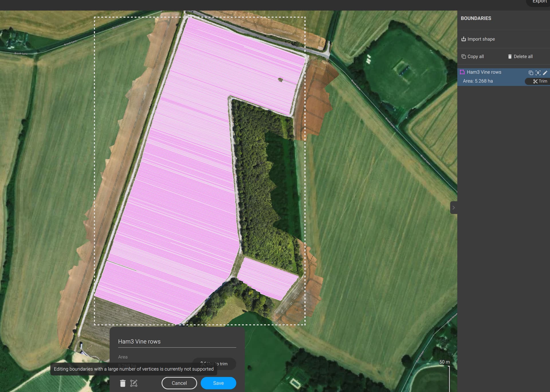The width and height of the screenshot is (550, 392).
Task: Zoom to Ham3 Vine rows location
Action: (x=538, y=73)
